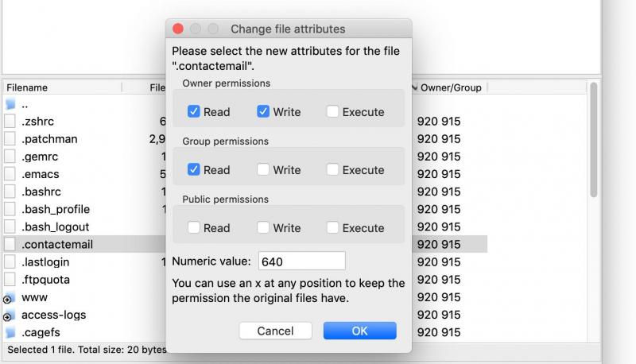636x364 pixels.
Task: Click the Numeric value input field
Action: [301, 261]
